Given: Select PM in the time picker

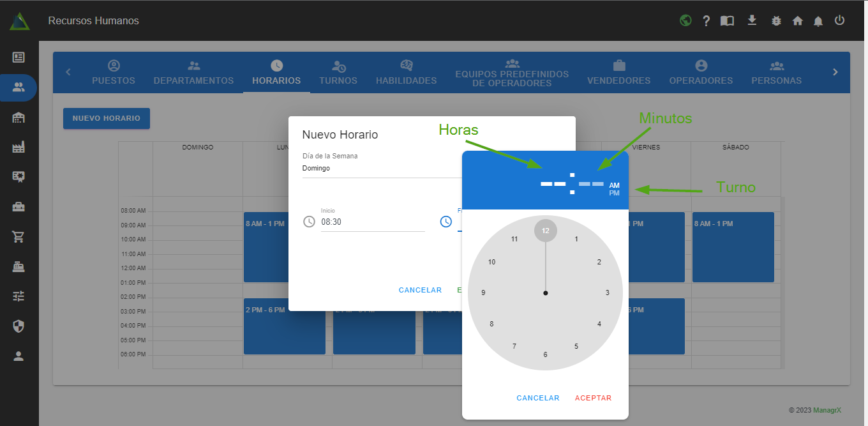Looking at the screenshot, I should [614, 193].
